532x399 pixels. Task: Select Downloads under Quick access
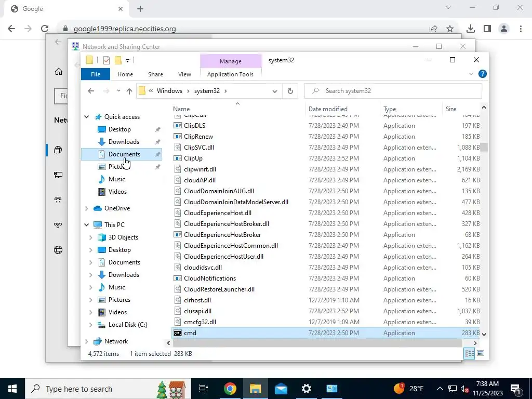(122, 142)
